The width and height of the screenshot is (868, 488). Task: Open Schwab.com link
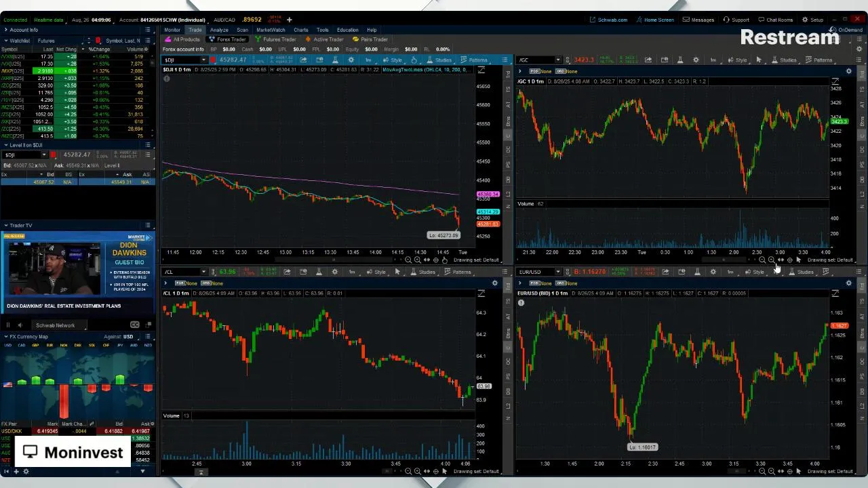[609, 20]
